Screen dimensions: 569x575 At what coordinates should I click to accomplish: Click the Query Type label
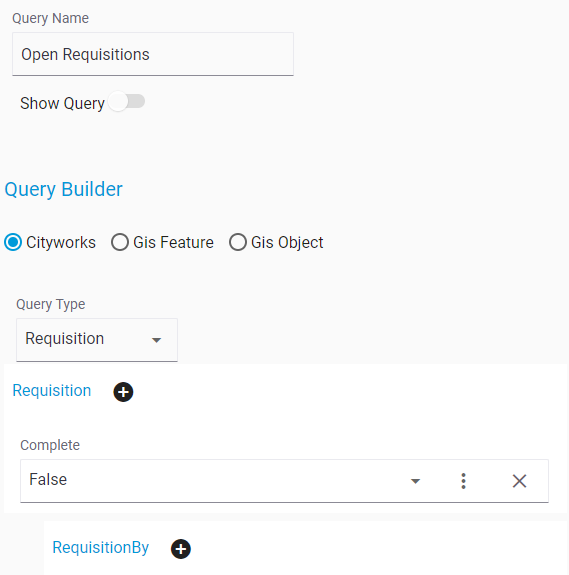tap(51, 304)
